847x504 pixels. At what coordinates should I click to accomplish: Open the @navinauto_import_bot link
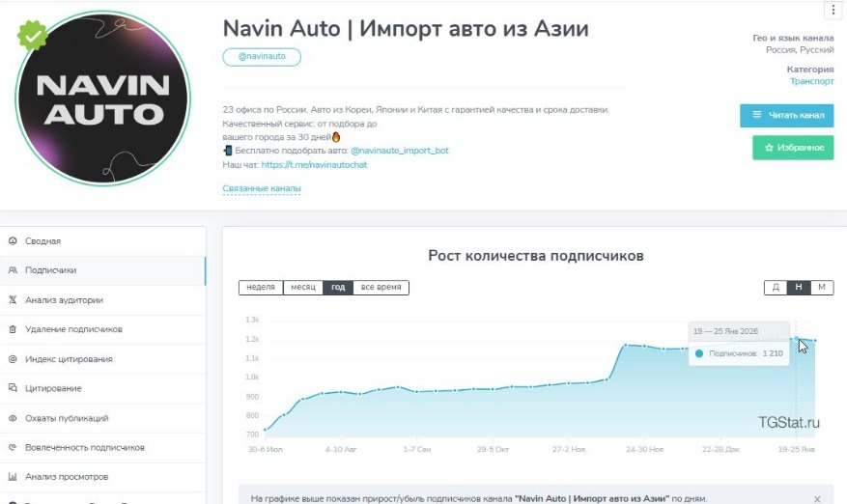[399, 151]
